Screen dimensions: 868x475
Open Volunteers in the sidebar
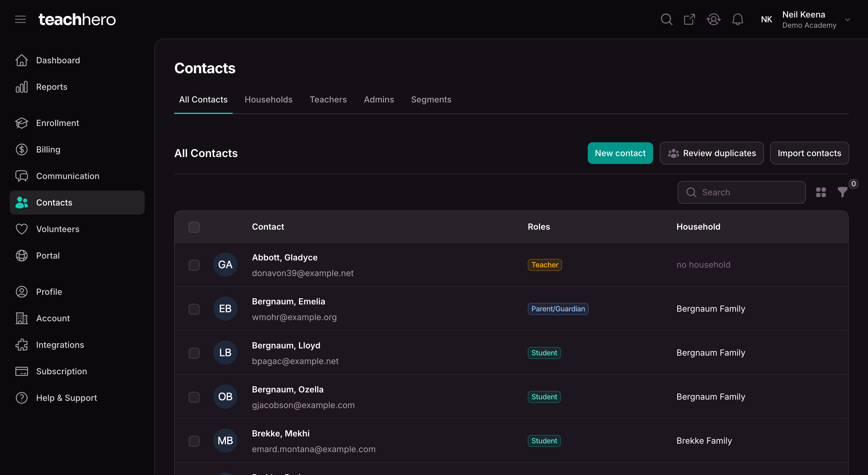(x=77, y=229)
